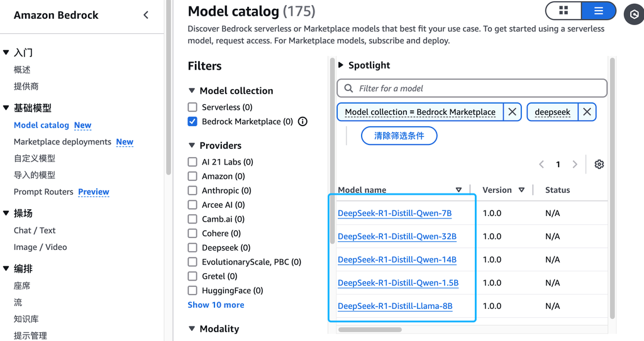The height and width of the screenshot is (341, 644).
Task: Check the Deepseek provider checkbox
Action: (x=192, y=247)
